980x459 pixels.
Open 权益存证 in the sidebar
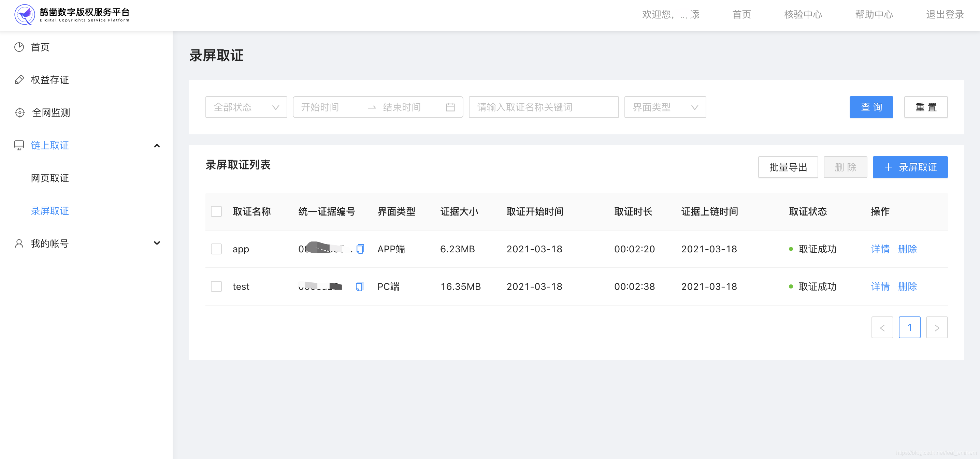coord(50,80)
